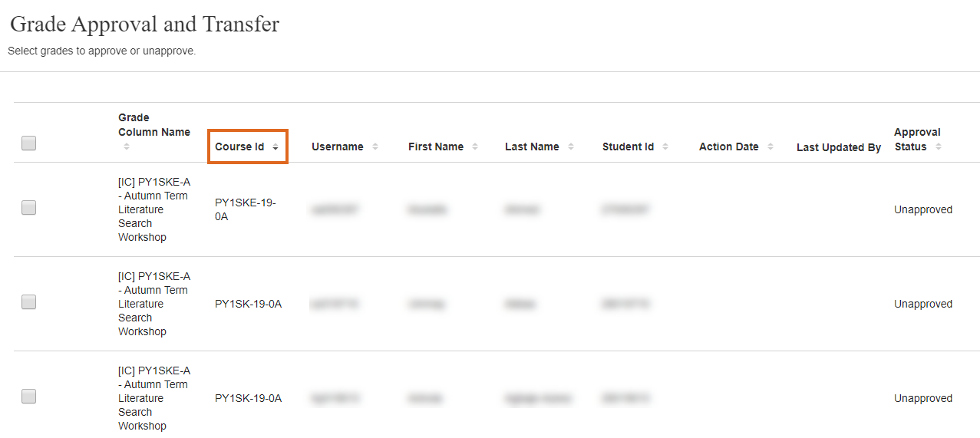Image resolution: width=980 pixels, height=438 pixels.
Task: Sort table by Course Id header
Action: (x=239, y=147)
